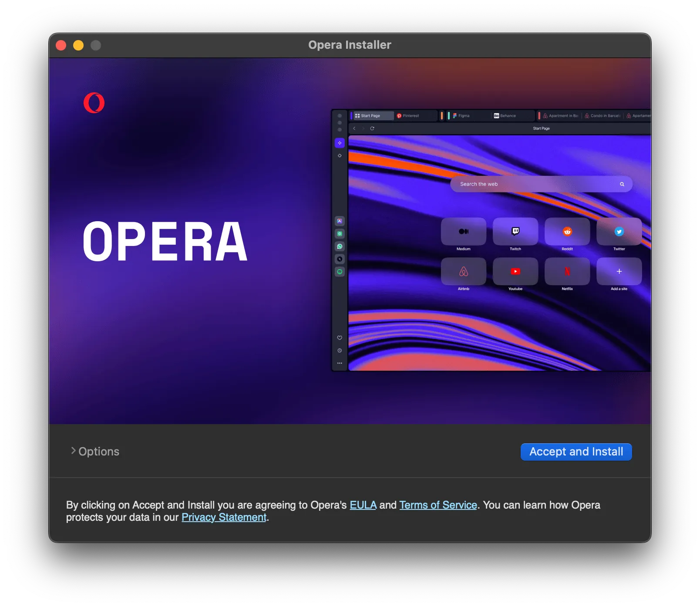Open the Privacy Statement link
Screen dimensions: 700x607
click(224, 517)
